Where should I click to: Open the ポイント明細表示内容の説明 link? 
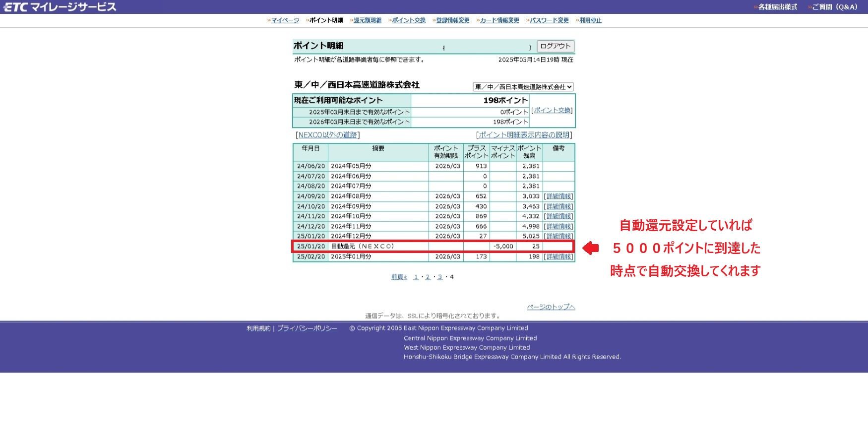pos(524,135)
